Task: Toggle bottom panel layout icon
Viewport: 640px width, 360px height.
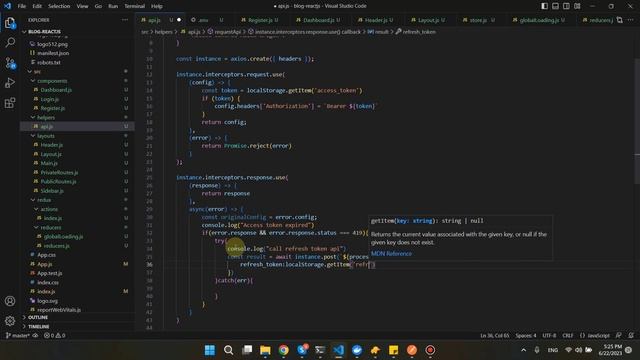Action: 556,6
